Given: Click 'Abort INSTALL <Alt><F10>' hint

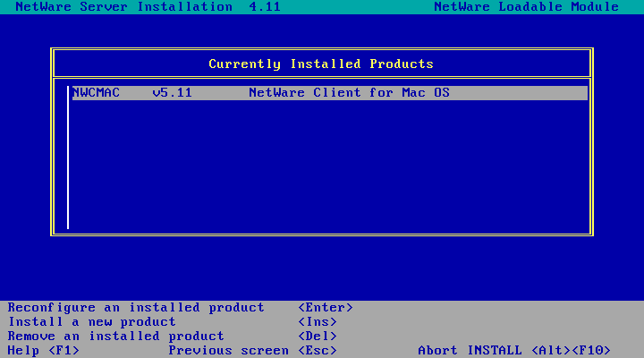Looking at the screenshot, I should [514, 351].
